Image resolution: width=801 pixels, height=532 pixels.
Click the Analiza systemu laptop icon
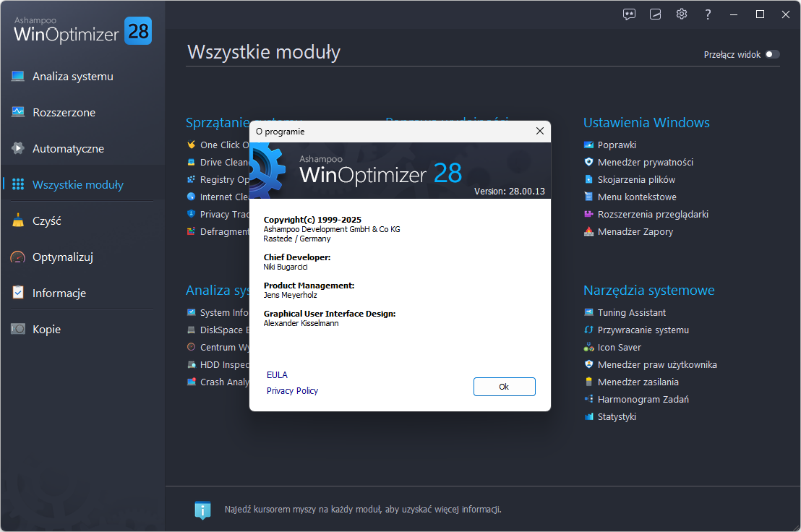tap(18, 76)
